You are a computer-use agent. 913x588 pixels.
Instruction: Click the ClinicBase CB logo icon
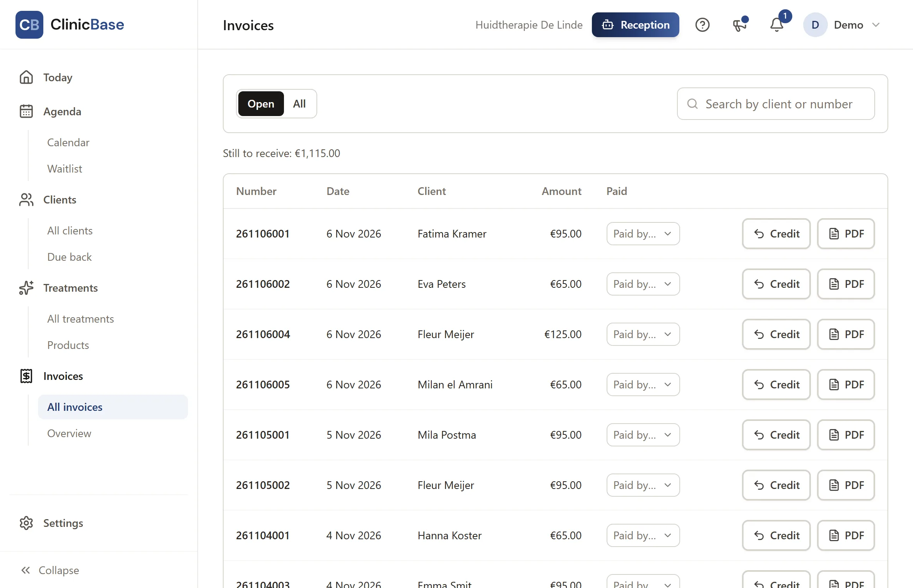[x=29, y=25]
